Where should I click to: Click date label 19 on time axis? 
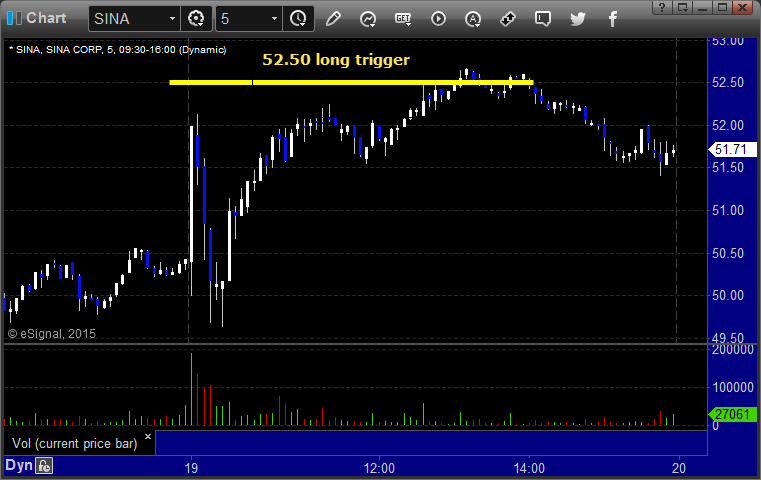click(x=191, y=468)
